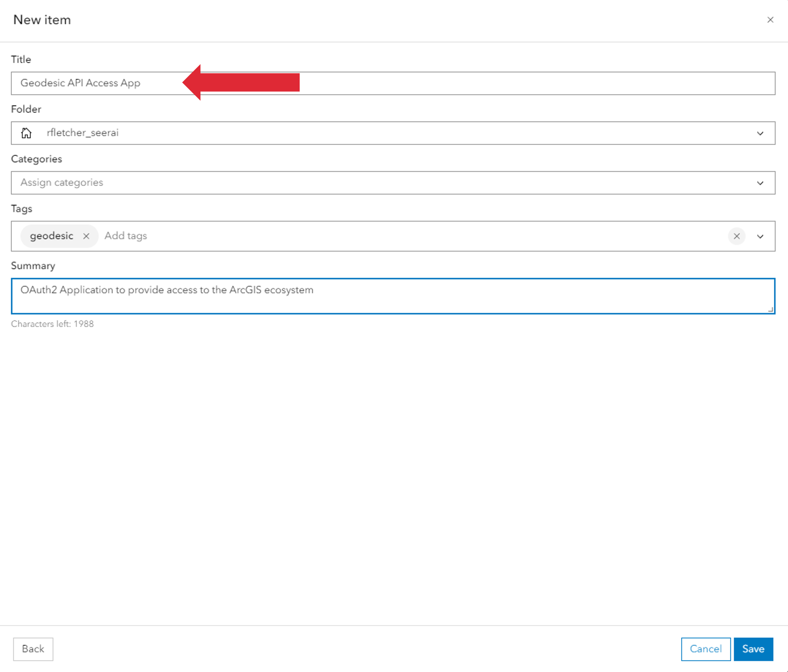Click the geodesic tag chip label
The image size is (788, 672).
point(51,236)
